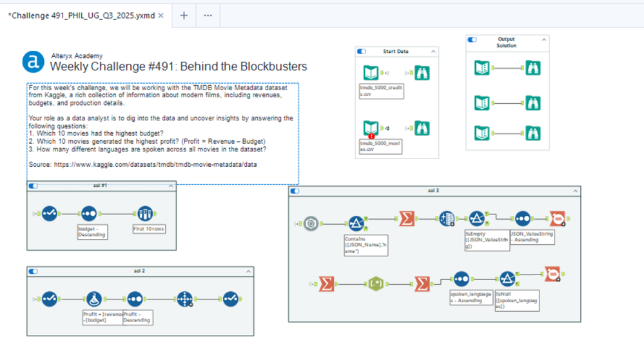Select the Formula tool in sol 2

(x=94, y=299)
